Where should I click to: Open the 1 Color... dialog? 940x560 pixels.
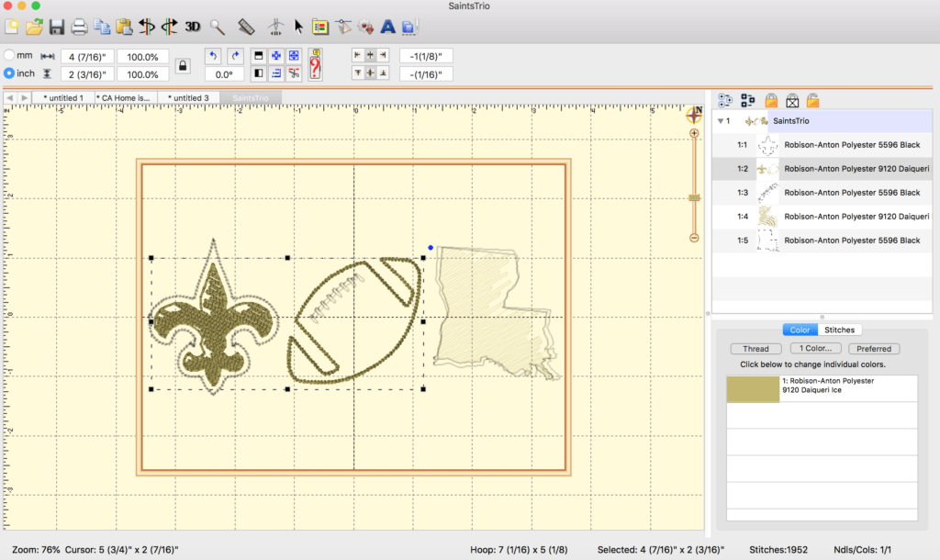pos(815,348)
